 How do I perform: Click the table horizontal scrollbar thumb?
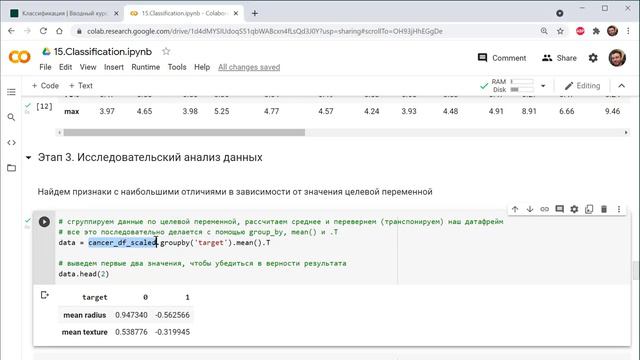pos(184,132)
